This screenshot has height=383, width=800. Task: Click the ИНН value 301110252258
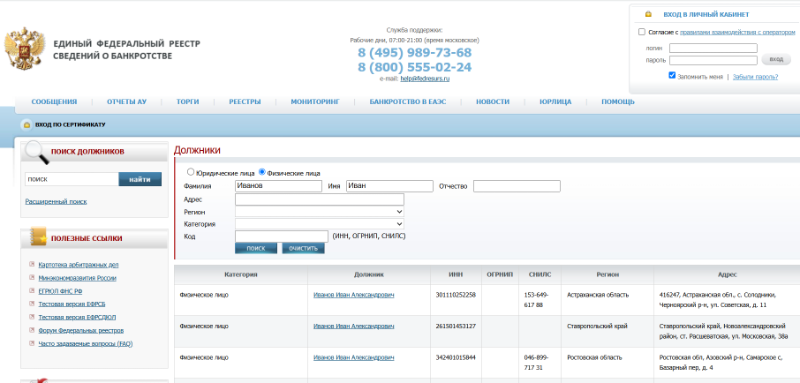point(456,295)
